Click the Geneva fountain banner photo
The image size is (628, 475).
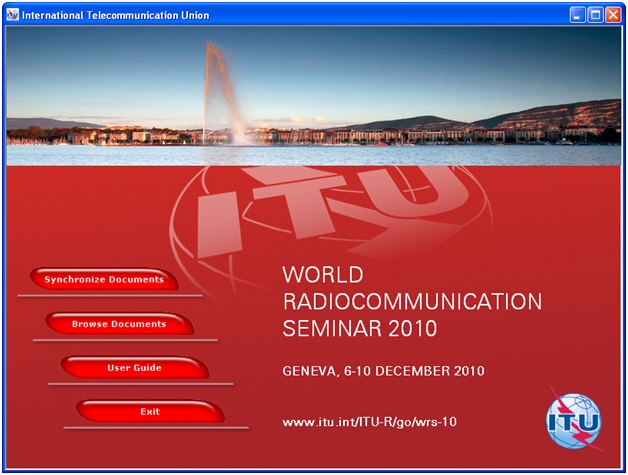click(314, 96)
